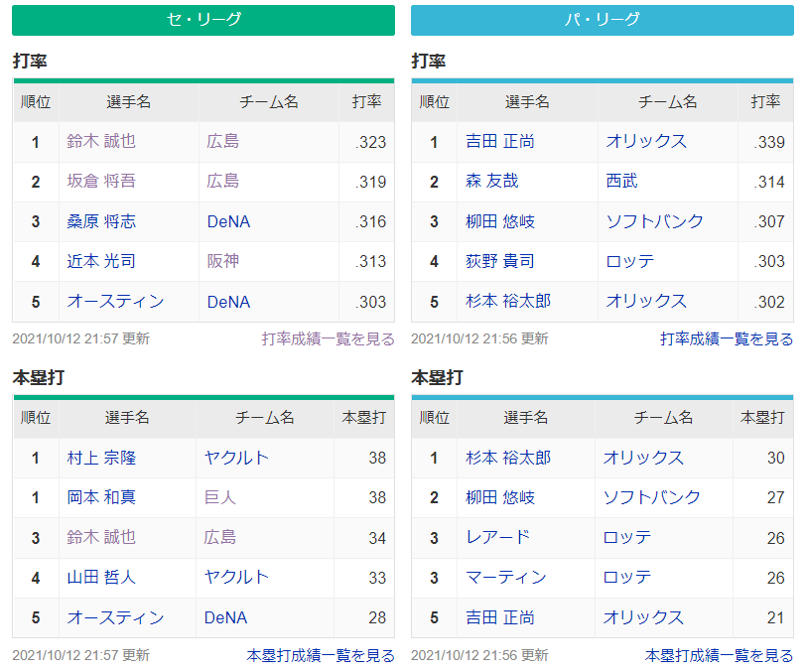807x672 pixels.
Task: Open 吉田 正尚 in the 21 home runs row
Action: pyautogui.click(x=500, y=617)
